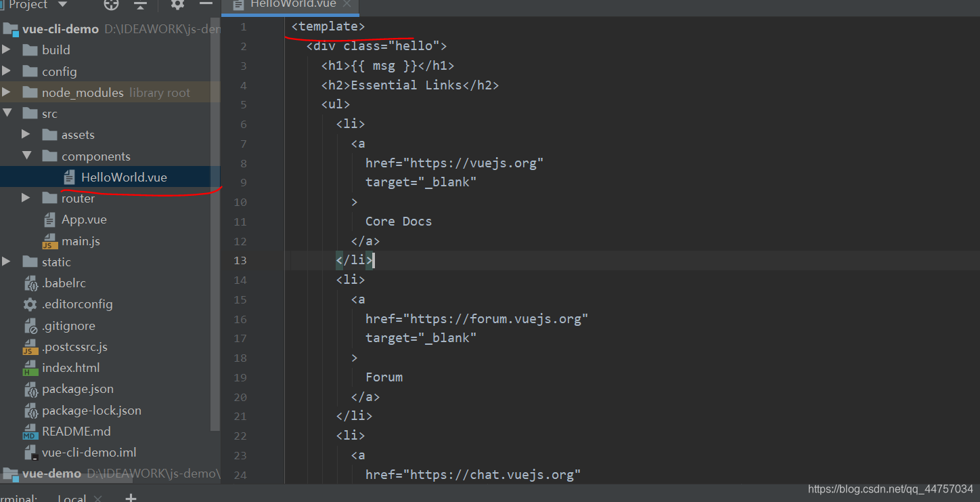
Task: Select index.html in the project tree
Action: 70,368
